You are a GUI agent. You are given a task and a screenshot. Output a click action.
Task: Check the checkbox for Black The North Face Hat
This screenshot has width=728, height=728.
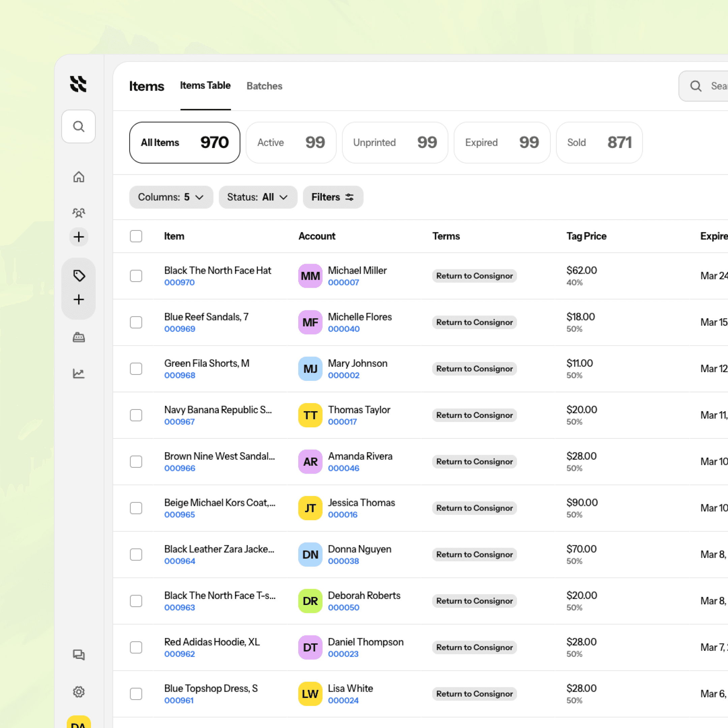click(136, 276)
